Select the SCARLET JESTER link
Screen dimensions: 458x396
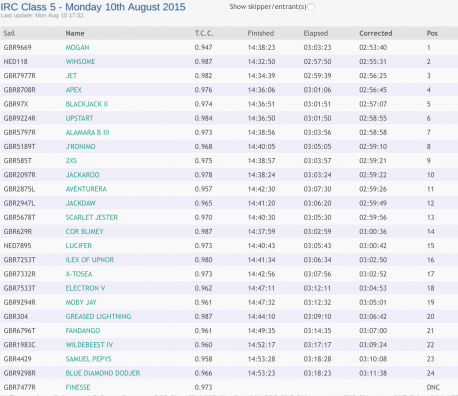[92, 217]
